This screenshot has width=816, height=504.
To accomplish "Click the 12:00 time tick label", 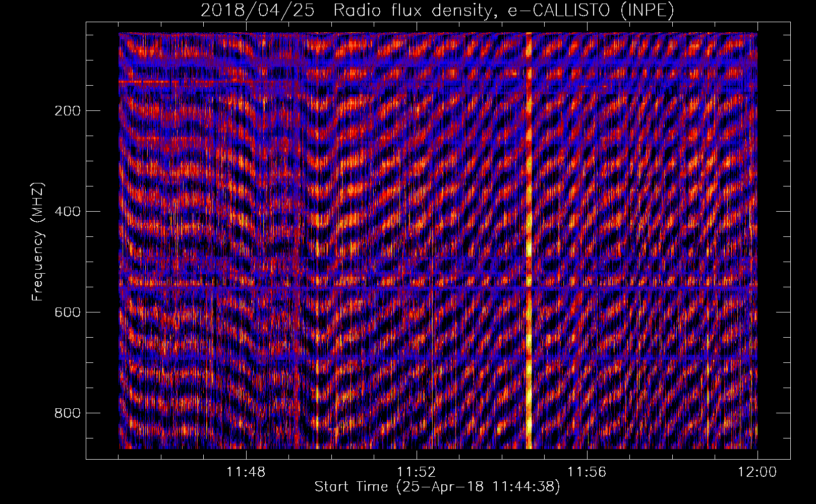I will click(757, 472).
